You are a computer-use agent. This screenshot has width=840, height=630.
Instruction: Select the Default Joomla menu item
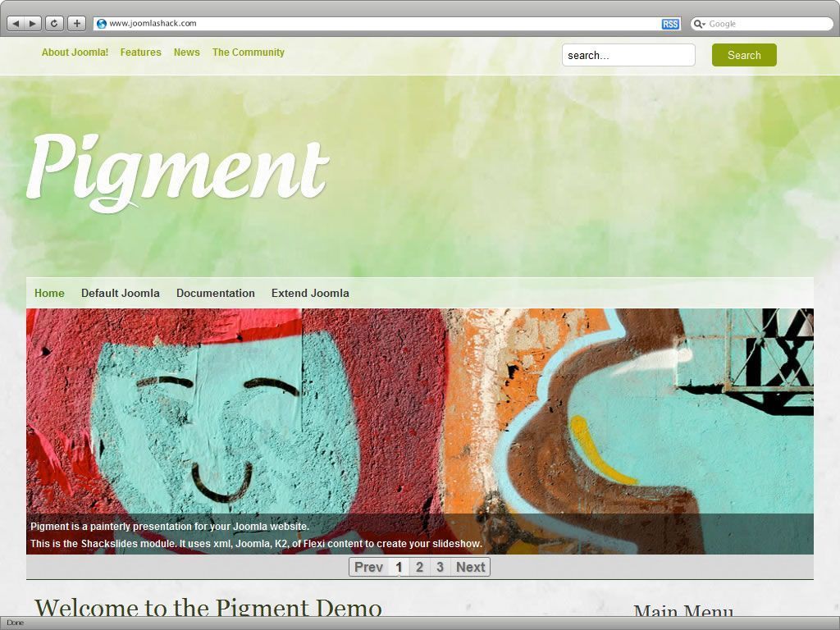121,293
